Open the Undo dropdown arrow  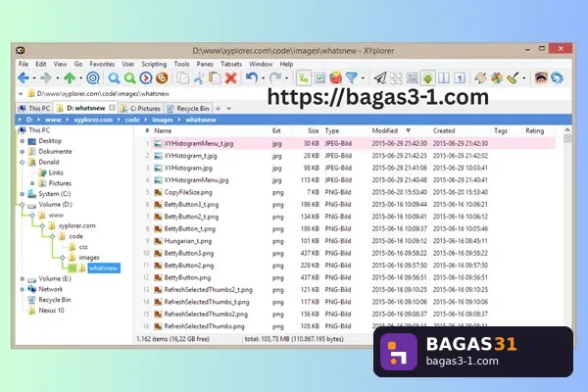pos(263,78)
